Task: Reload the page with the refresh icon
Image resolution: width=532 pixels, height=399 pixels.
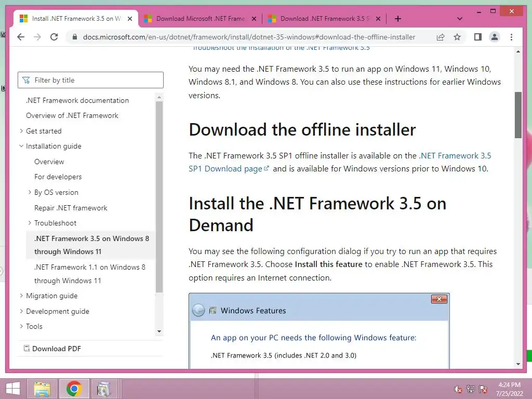Action: pyautogui.click(x=54, y=37)
